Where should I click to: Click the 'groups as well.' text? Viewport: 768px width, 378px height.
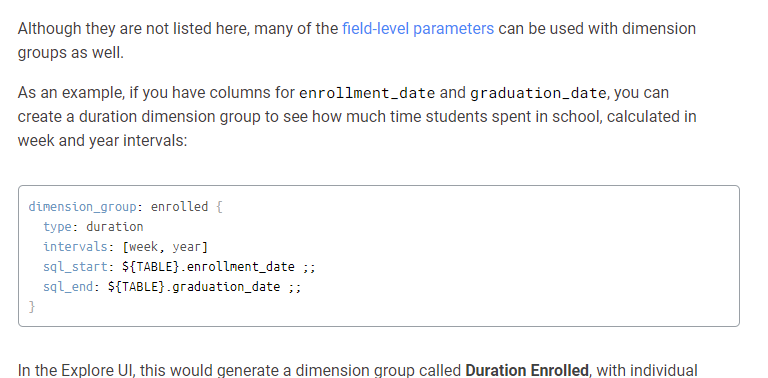(x=71, y=53)
